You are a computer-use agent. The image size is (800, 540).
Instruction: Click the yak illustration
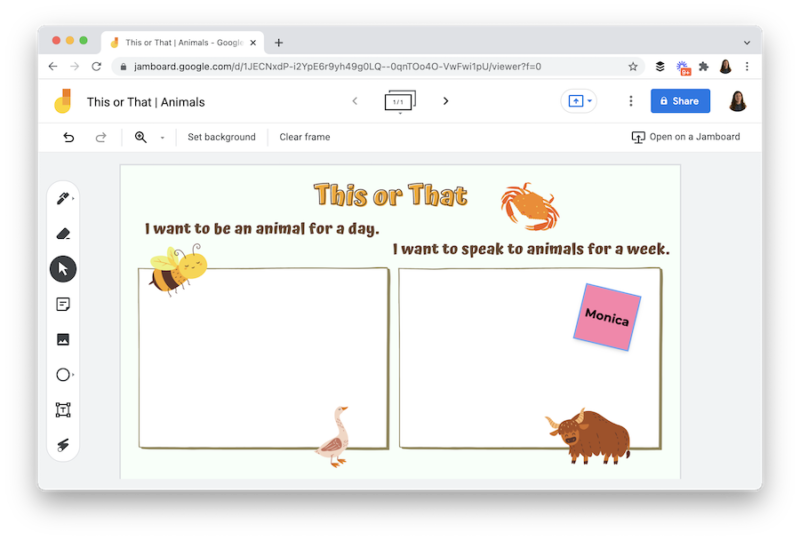589,436
